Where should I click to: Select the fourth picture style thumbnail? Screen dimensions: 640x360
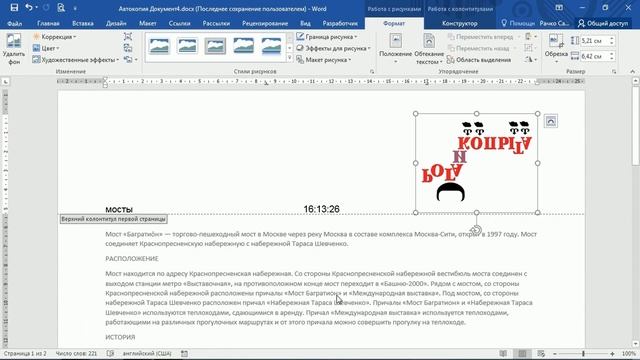point(244,46)
